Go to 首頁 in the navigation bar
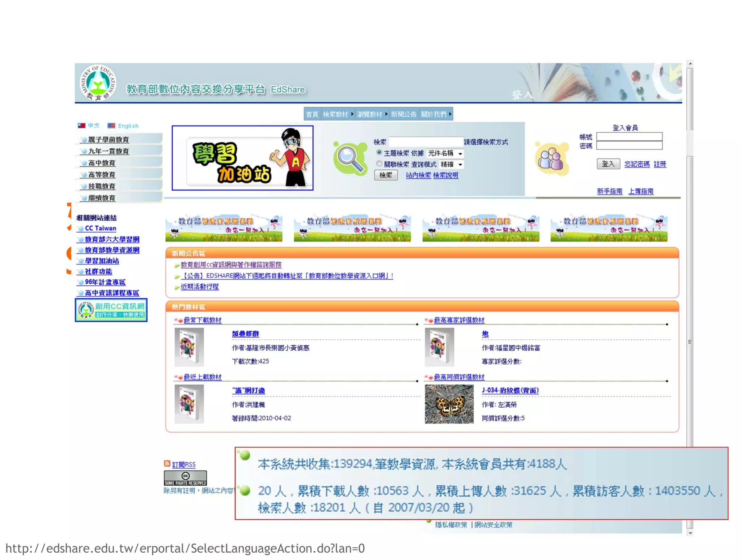 [x=312, y=114]
